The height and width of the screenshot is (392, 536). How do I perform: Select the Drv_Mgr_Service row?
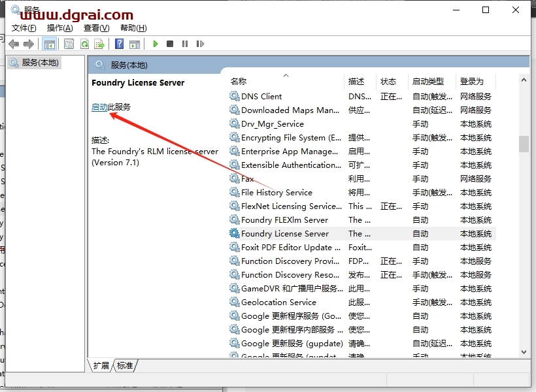(x=361, y=123)
